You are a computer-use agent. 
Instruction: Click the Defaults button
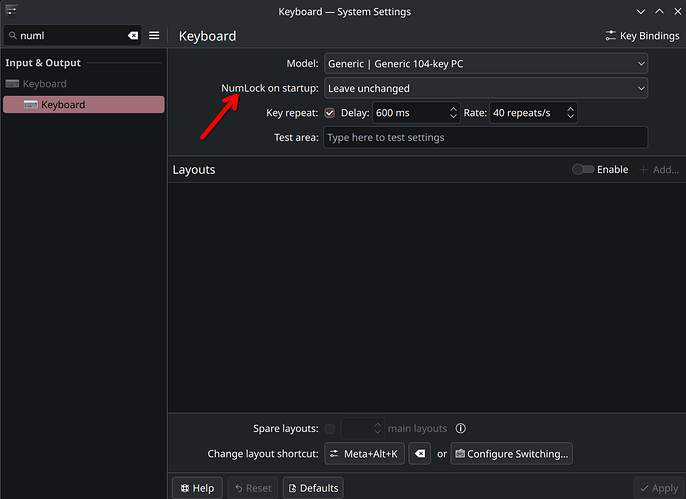click(x=313, y=488)
